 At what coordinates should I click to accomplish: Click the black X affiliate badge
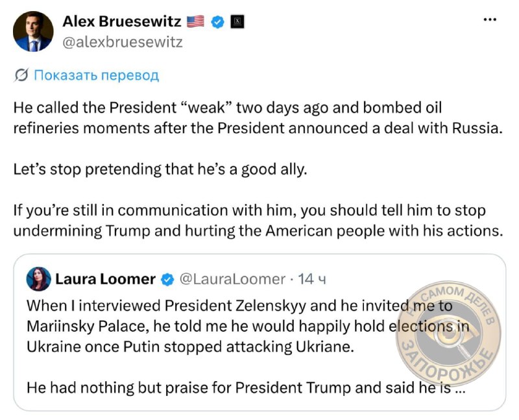[237, 22]
